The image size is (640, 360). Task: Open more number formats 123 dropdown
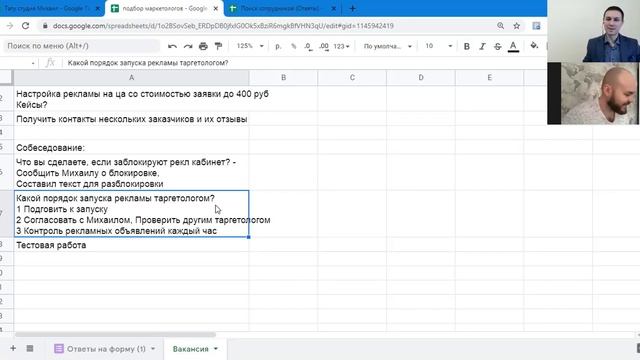(x=341, y=46)
